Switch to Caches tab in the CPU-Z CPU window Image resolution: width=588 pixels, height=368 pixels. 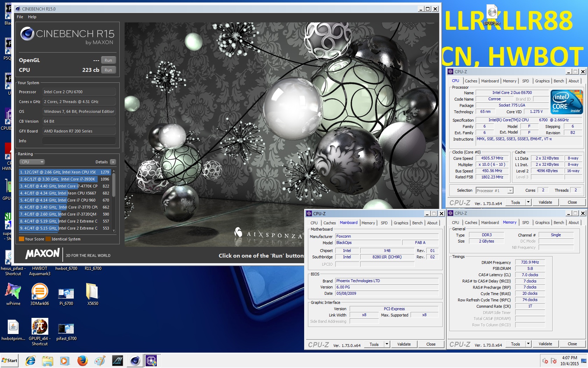point(471,81)
